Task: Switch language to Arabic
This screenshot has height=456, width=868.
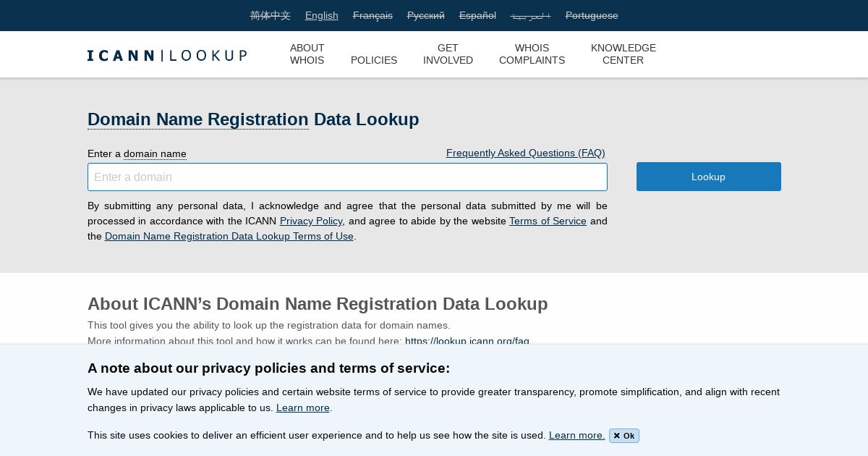Action: [531, 15]
